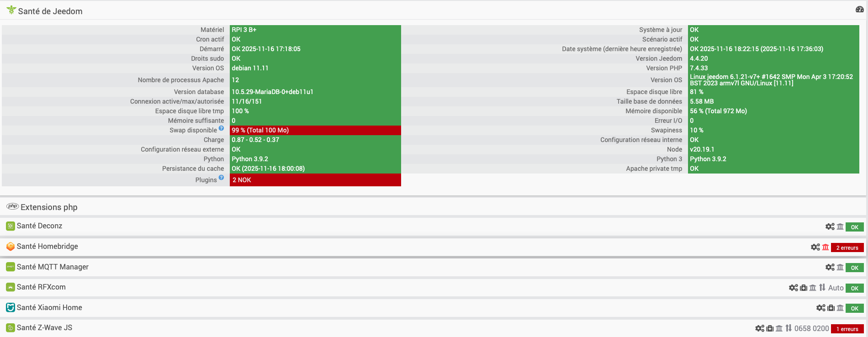
Task: Click the red 2 NOK plugins status cell
Action: tap(315, 180)
